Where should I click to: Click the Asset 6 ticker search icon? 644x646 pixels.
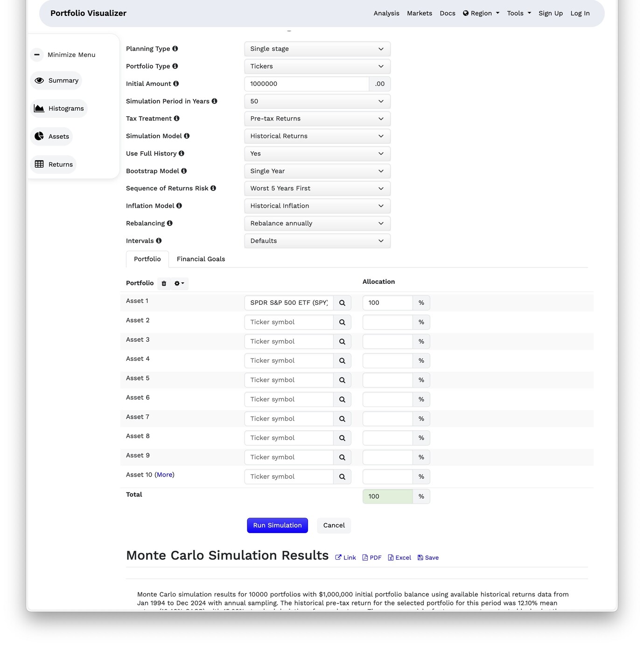tap(342, 400)
